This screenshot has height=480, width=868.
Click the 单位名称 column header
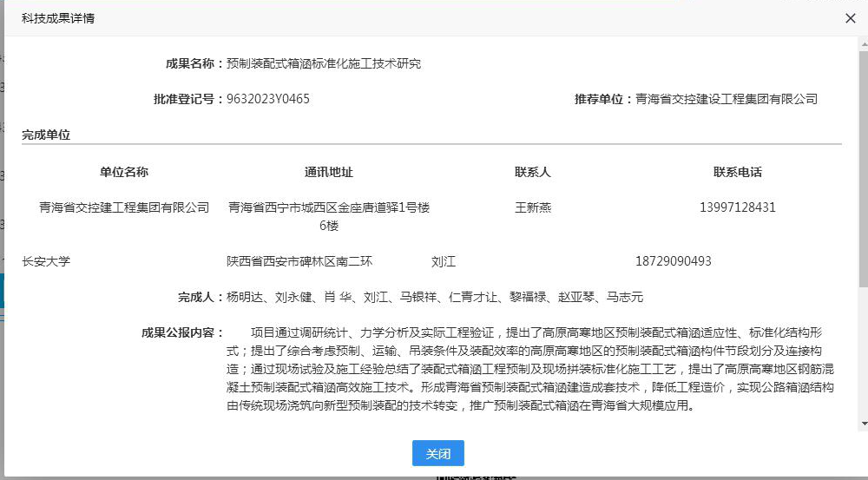[124, 172]
